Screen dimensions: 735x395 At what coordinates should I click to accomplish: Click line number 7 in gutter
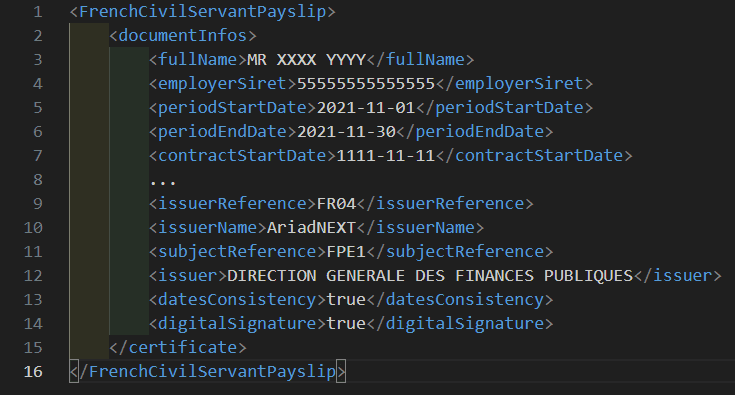(x=38, y=156)
